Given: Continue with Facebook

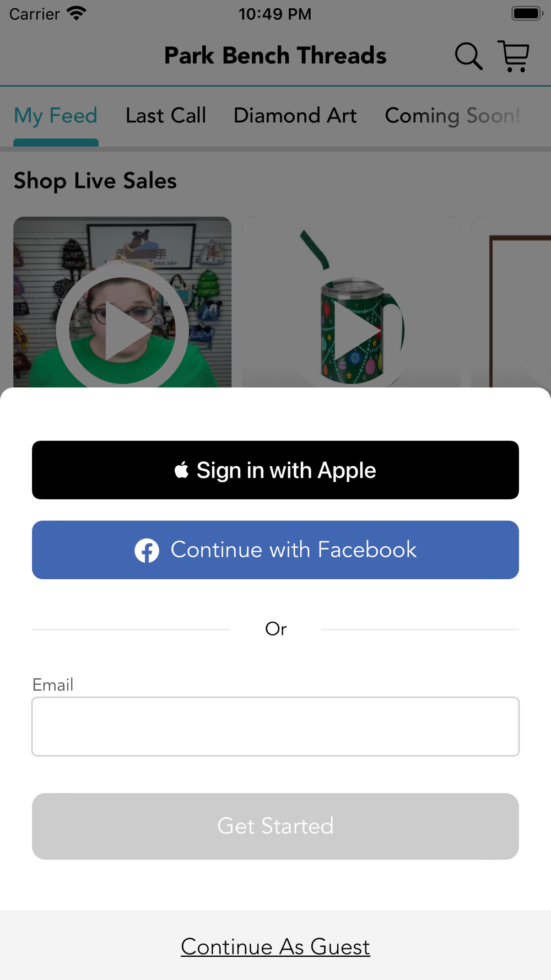Looking at the screenshot, I should (x=275, y=550).
